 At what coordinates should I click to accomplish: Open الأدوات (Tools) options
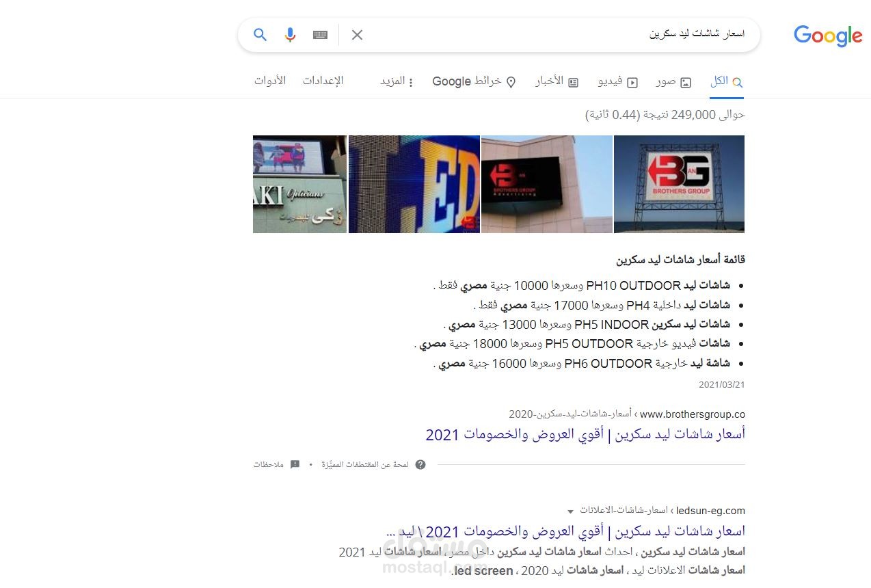[x=270, y=81]
